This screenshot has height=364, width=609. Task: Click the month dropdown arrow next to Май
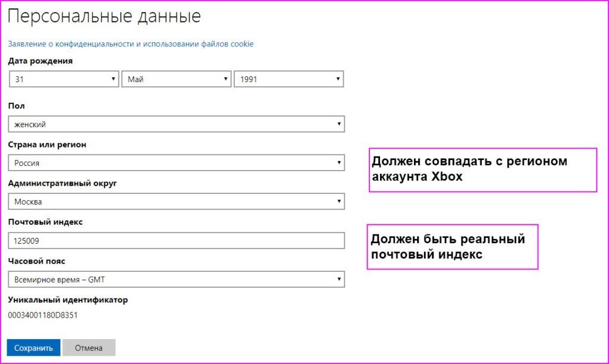coord(226,79)
